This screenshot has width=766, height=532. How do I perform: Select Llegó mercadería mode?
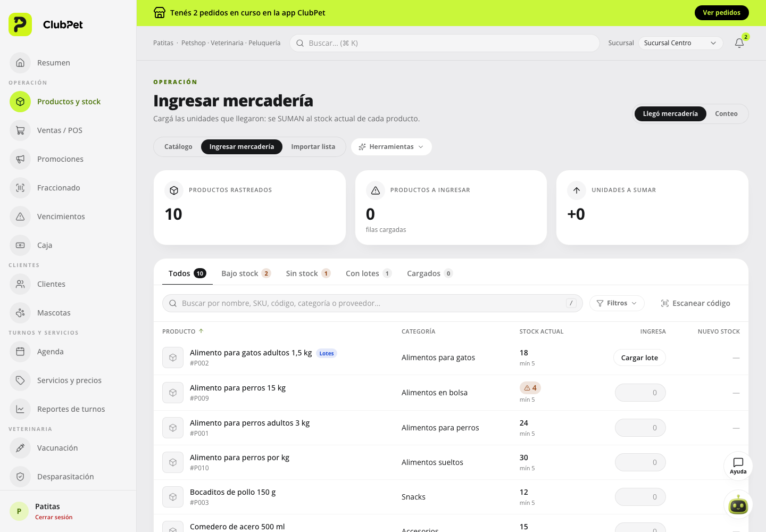click(670, 114)
